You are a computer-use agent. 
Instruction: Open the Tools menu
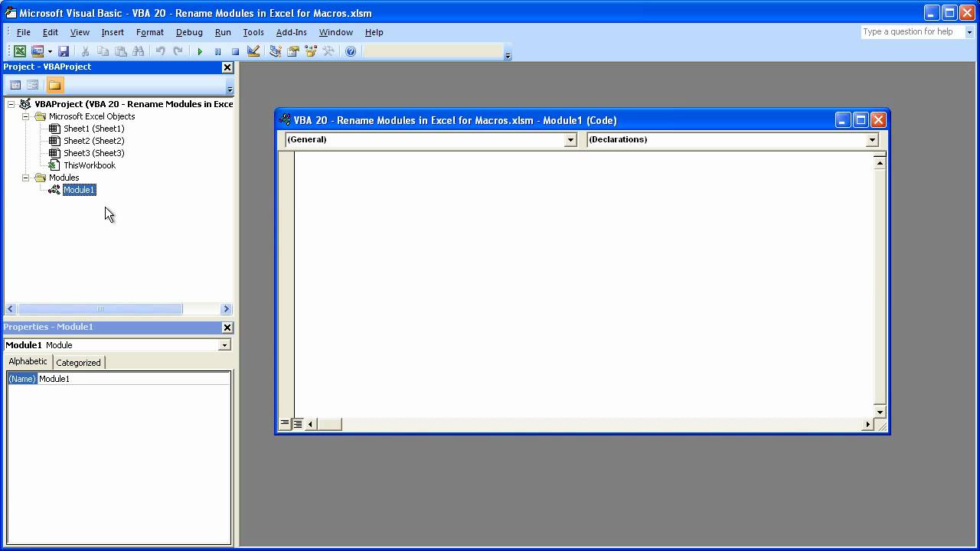coord(253,32)
